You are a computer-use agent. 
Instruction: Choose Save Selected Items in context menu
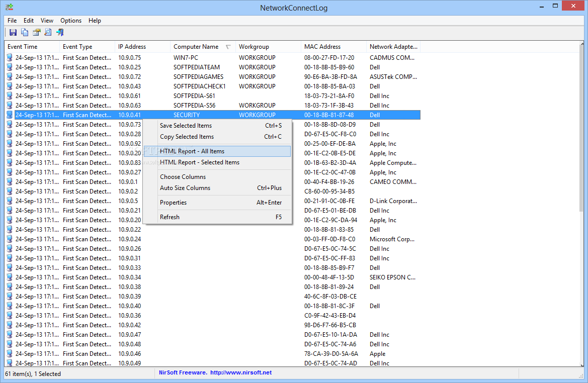[217, 126]
